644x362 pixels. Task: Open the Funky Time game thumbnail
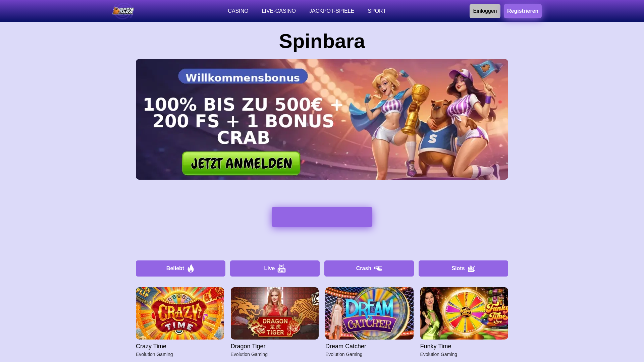[464, 313]
